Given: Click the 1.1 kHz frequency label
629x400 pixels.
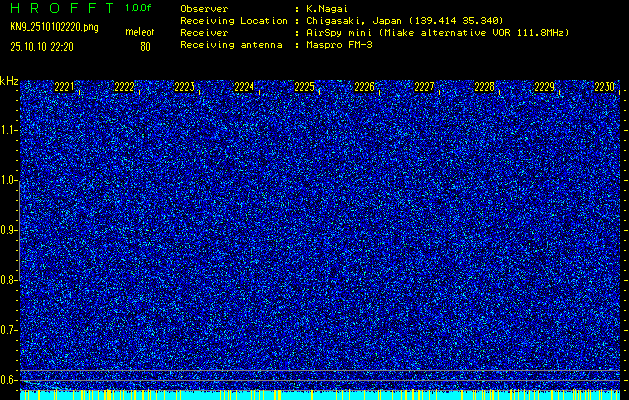Looking at the screenshot, I should pos(9,130).
